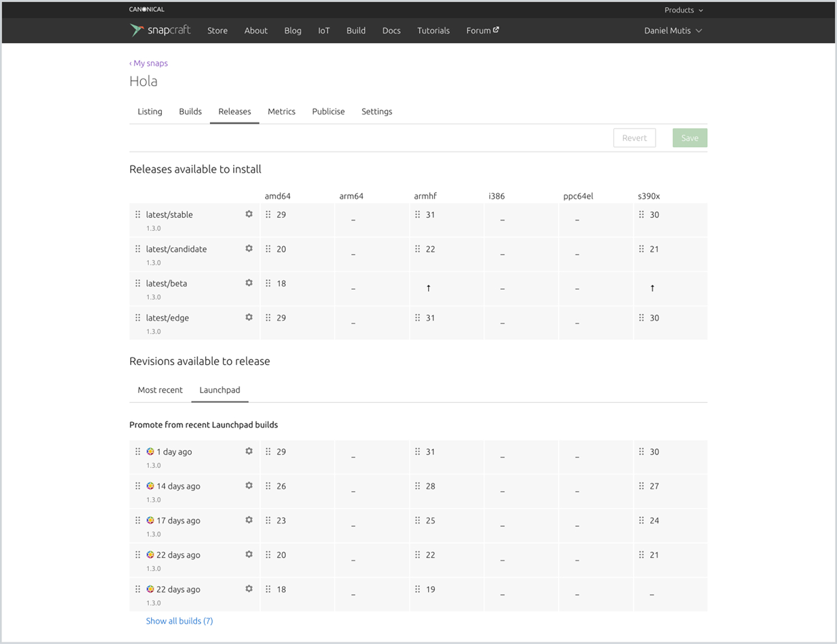Click the Canonical logo in top bar
Viewport: 837px width, 644px height.
pos(146,9)
